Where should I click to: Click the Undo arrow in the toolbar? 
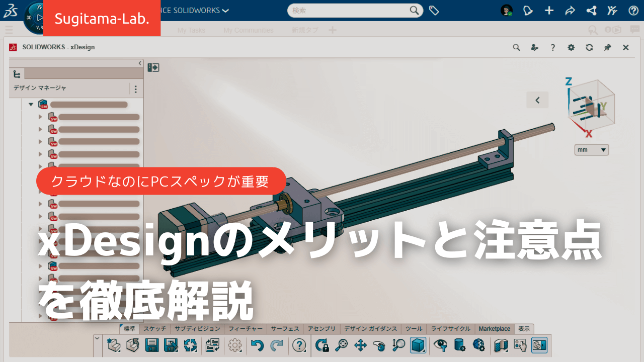[258, 345]
